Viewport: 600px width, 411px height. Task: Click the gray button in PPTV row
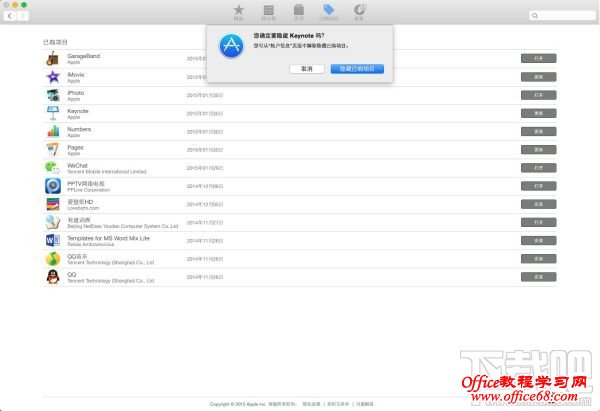[538, 186]
